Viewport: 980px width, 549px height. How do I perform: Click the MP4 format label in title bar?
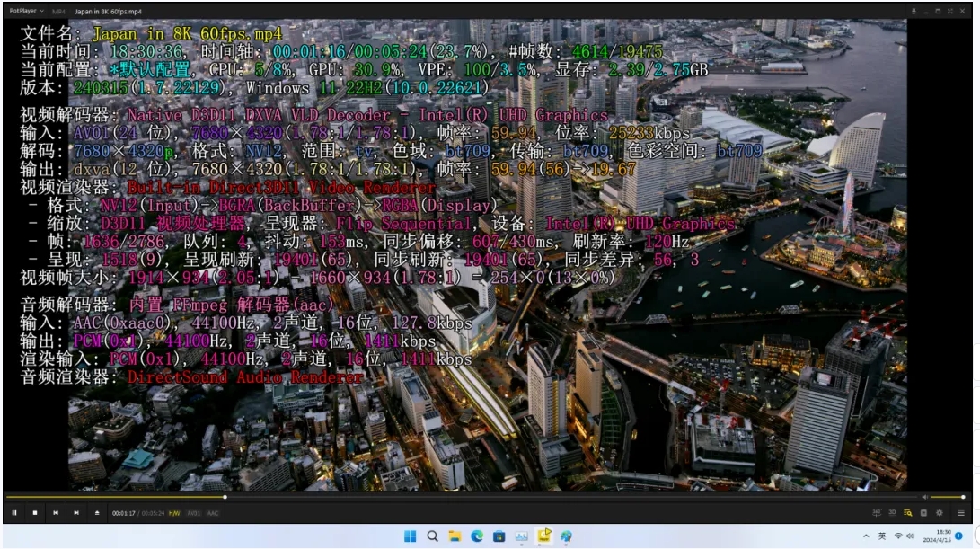click(58, 12)
